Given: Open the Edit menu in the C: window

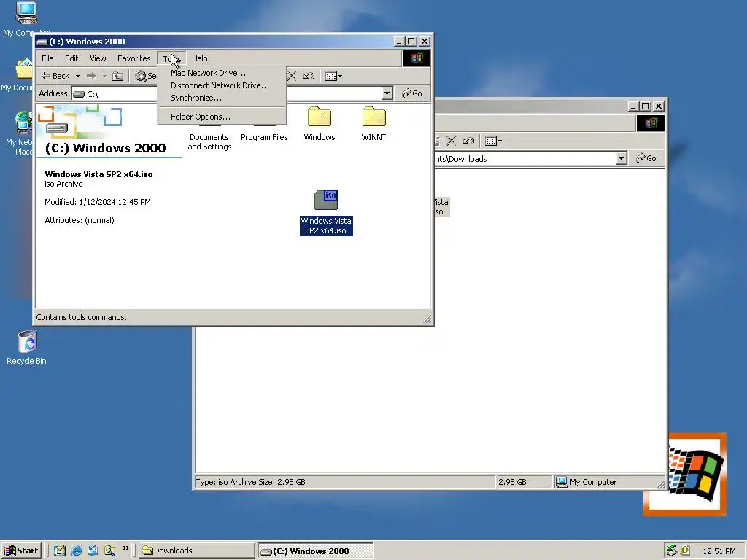Looking at the screenshot, I should pyautogui.click(x=71, y=58).
